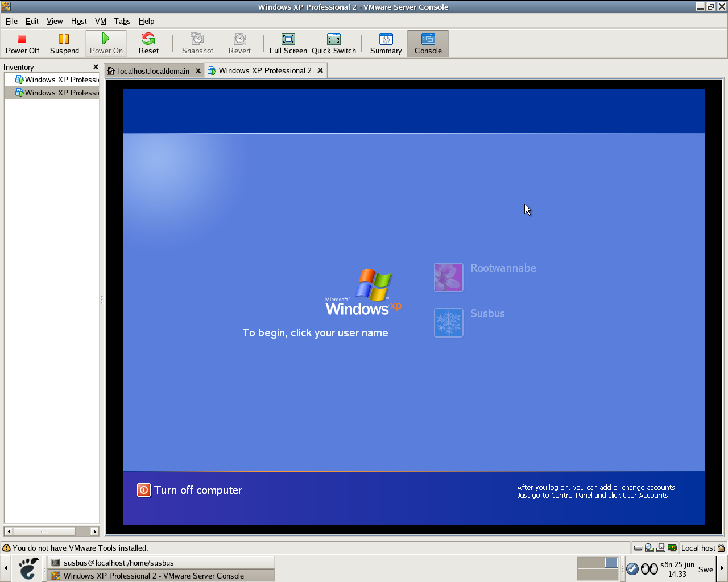This screenshot has width=728, height=582.
Task: Close the Windows XP Professional 2 tab
Action: [x=320, y=70]
